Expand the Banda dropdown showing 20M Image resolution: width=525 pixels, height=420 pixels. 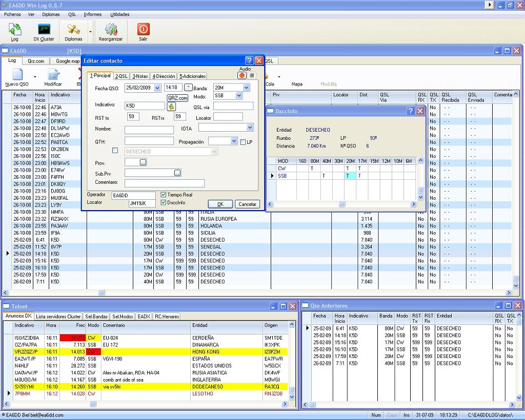[246, 88]
